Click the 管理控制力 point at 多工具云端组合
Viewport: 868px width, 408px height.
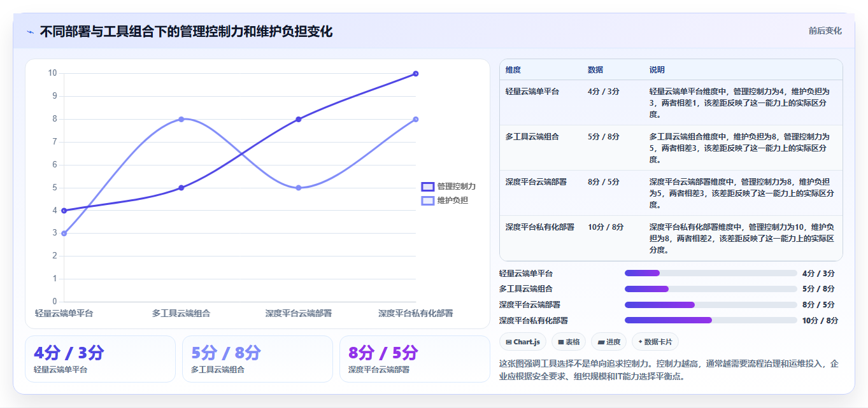click(181, 188)
